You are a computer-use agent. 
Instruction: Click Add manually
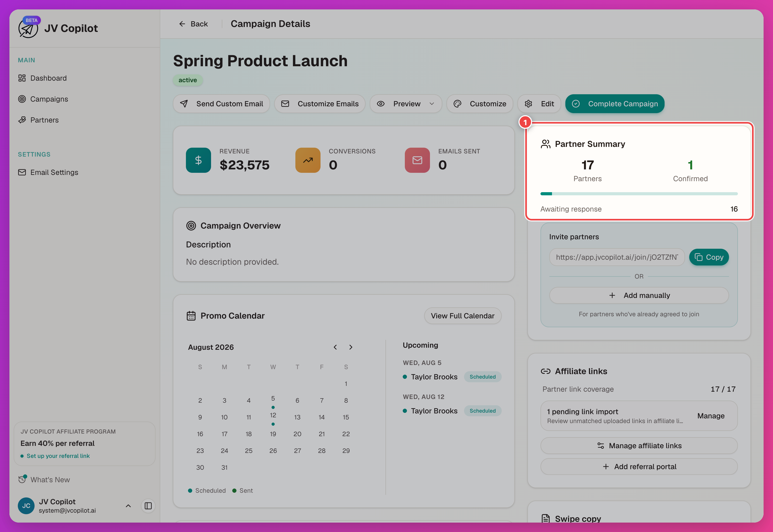coord(639,295)
